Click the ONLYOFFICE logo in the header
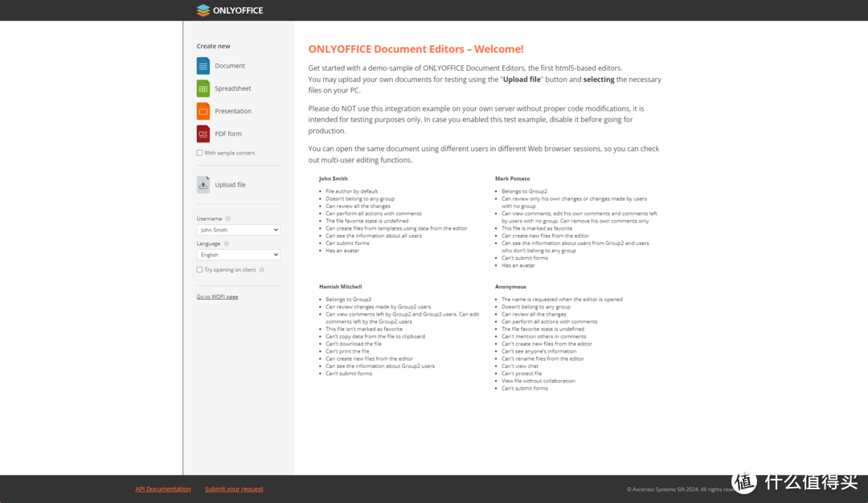The image size is (868, 503). coord(230,10)
